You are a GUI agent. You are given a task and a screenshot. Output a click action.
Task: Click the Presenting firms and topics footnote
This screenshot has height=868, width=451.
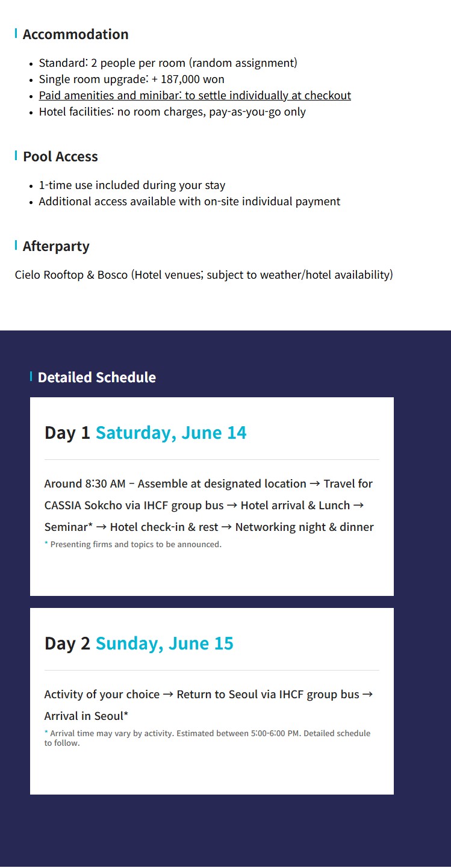(135, 544)
